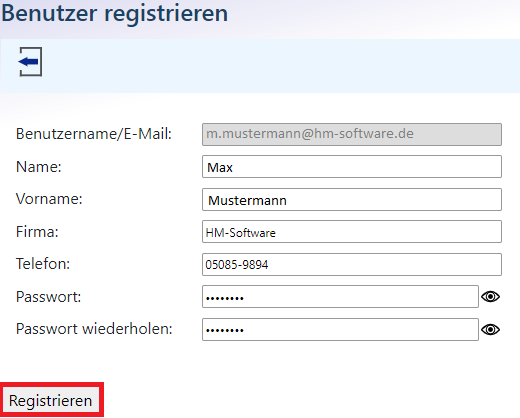The width and height of the screenshot is (520, 418).
Task: Click the Passwort label
Action: coord(48,297)
